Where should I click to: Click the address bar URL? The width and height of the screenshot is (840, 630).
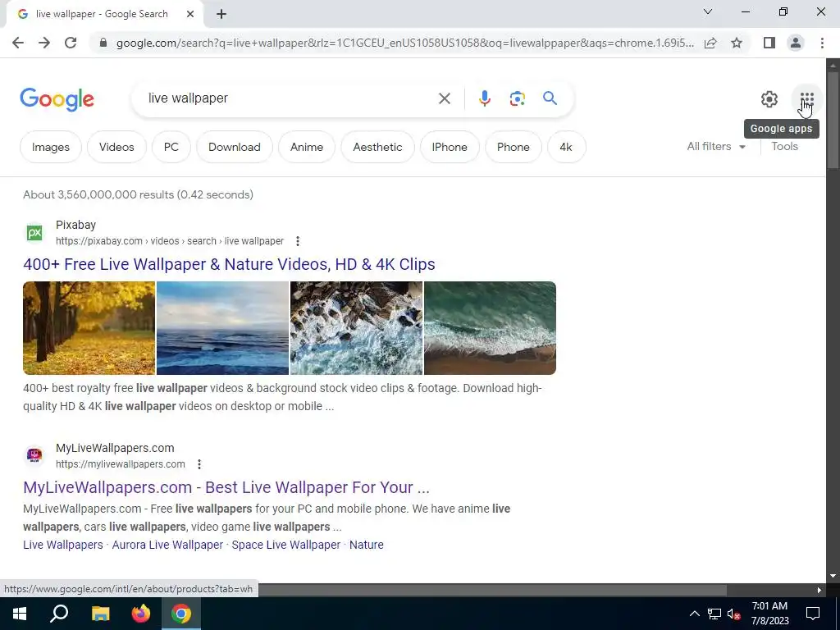point(404,43)
